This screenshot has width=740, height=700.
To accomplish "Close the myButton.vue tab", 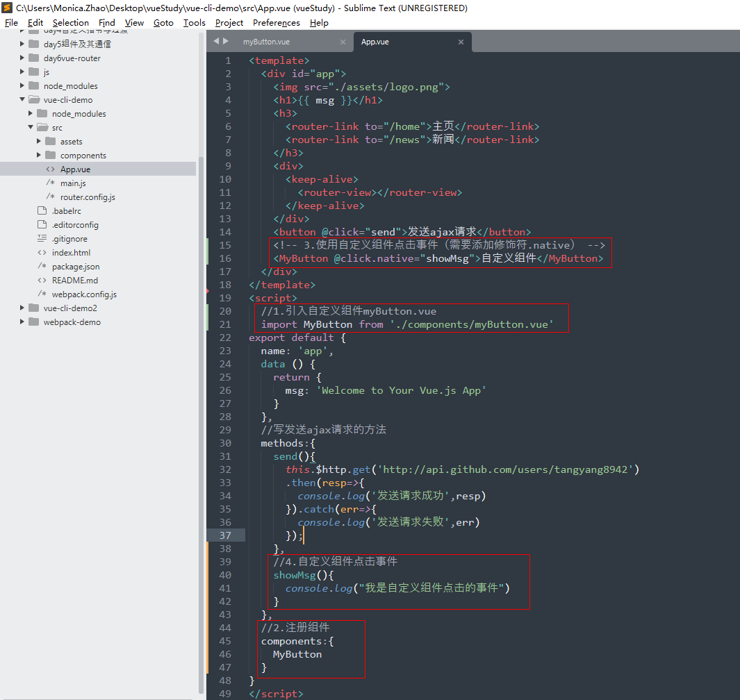I will [x=343, y=42].
